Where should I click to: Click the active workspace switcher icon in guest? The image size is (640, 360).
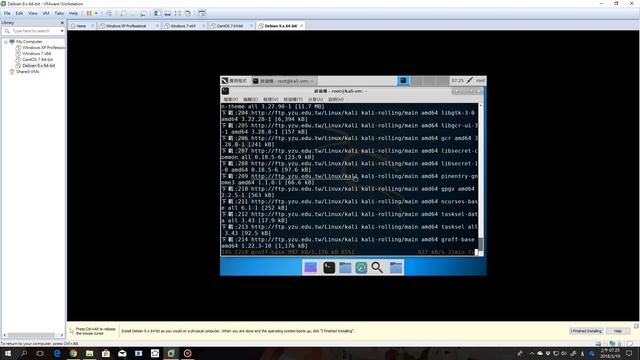pos(403,81)
